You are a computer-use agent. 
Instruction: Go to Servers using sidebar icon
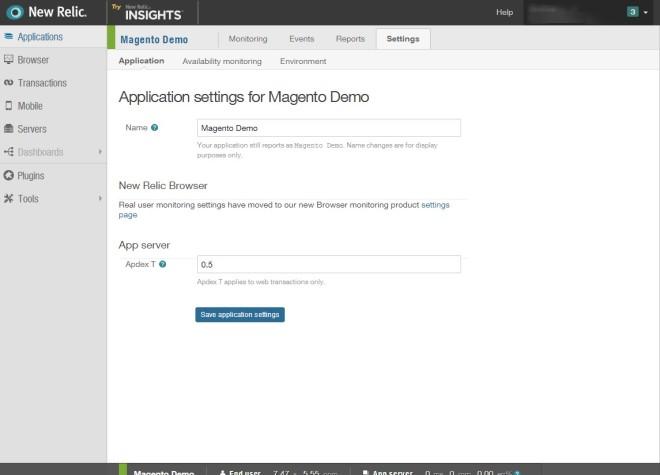tap(9, 129)
